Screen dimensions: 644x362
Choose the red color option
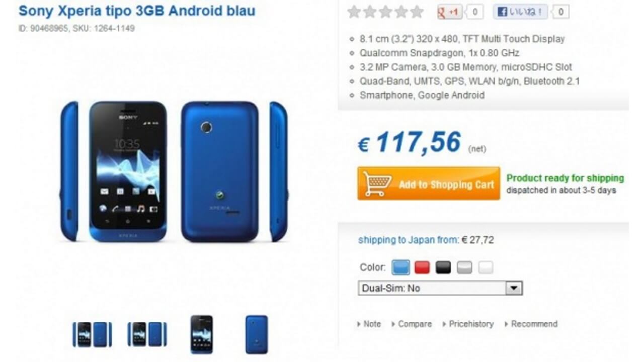pyautogui.click(x=422, y=267)
